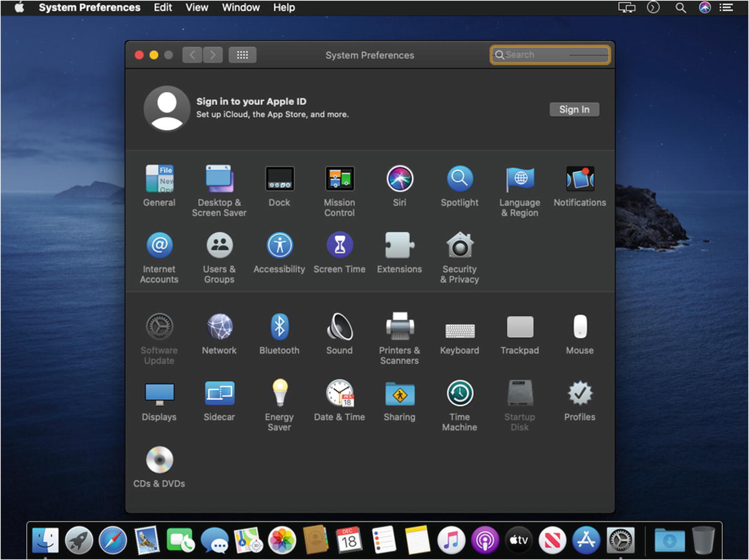Open CDs & DVDs preferences
This screenshot has width=749, height=560.
click(159, 460)
